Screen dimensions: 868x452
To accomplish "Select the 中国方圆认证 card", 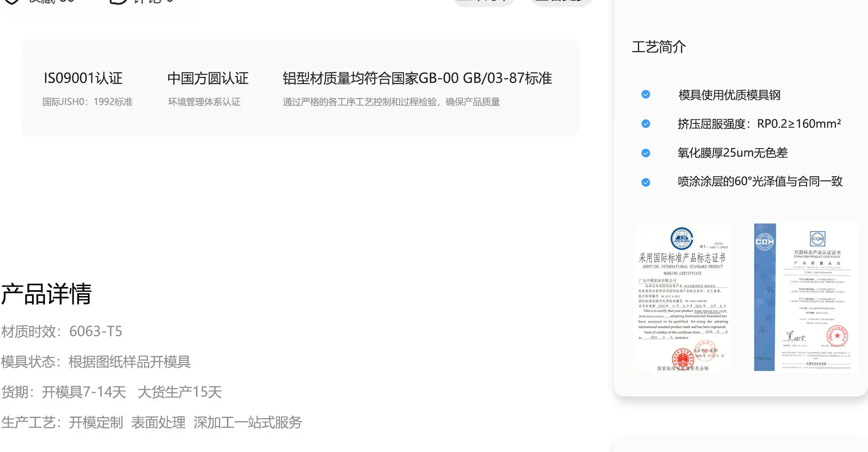I will [208, 88].
